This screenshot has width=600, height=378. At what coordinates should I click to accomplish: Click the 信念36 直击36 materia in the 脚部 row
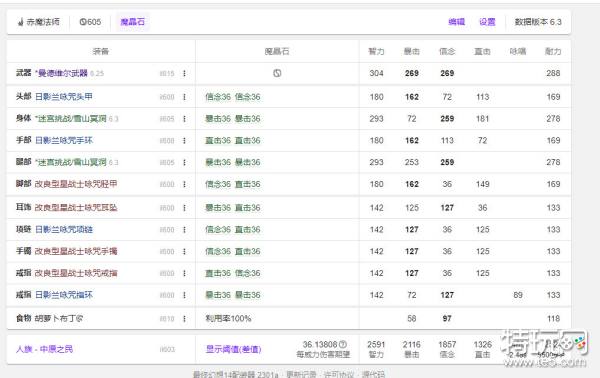tap(233, 184)
